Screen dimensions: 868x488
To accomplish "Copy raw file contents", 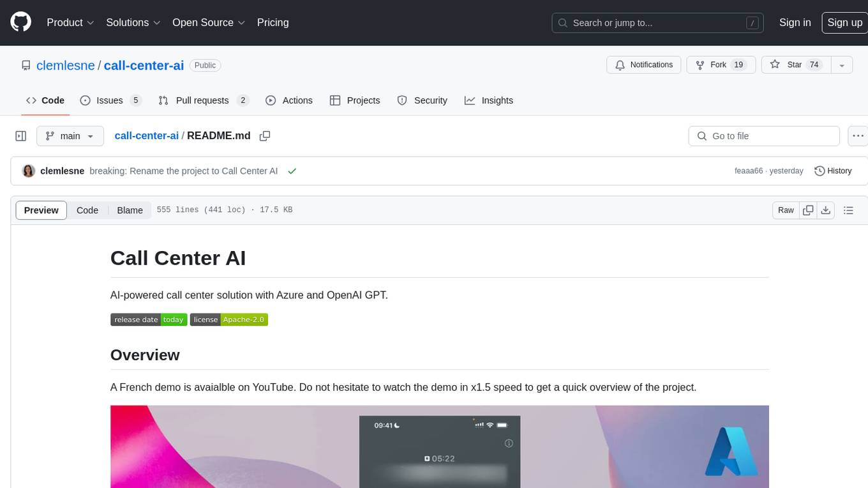I will pyautogui.click(x=808, y=210).
